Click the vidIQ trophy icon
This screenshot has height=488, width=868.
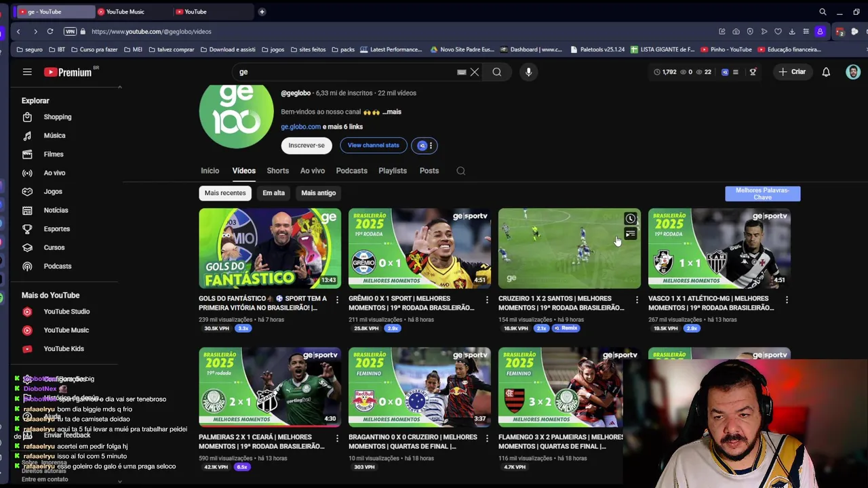pyautogui.click(x=753, y=72)
